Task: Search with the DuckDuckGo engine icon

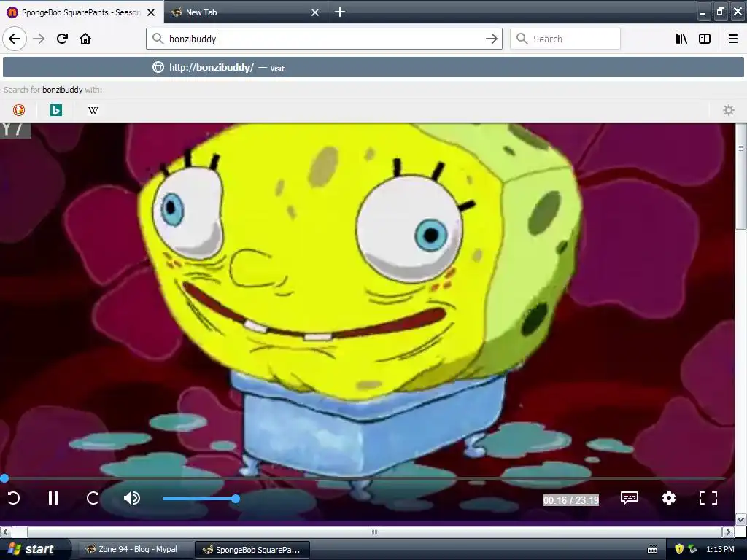Action: point(18,110)
